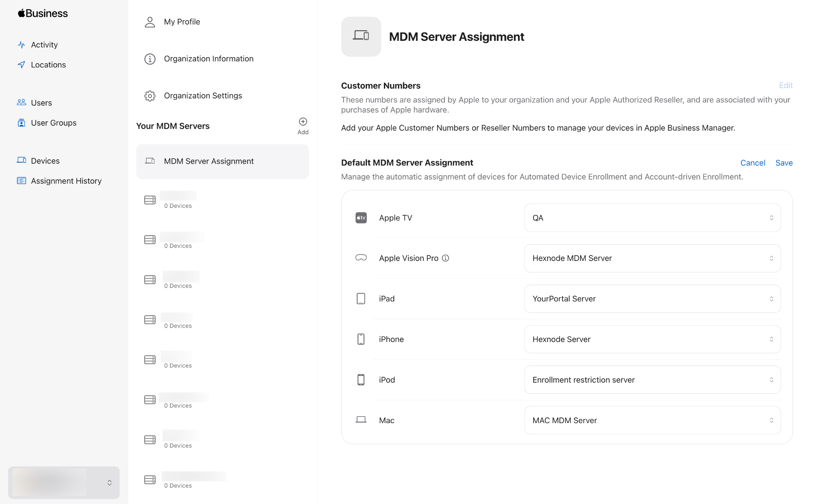Click the Your MDM Servers heading
817x504 pixels.
173,126
